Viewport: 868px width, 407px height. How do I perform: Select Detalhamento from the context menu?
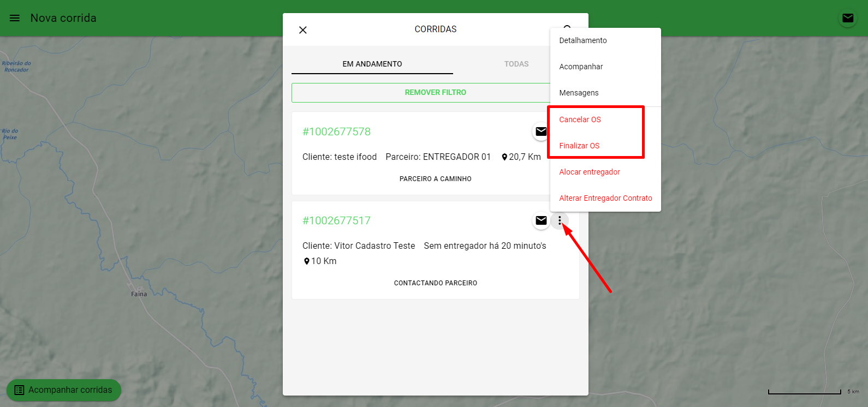tap(605, 40)
